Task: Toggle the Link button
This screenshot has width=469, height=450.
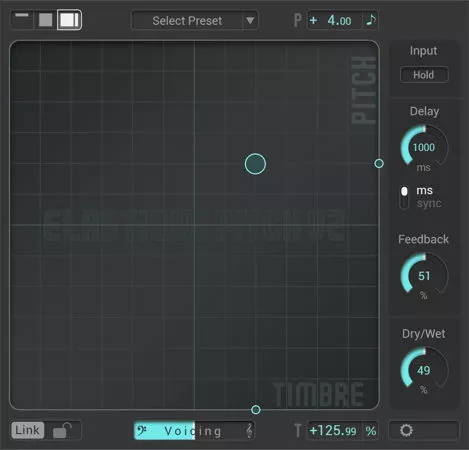Action: coord(27,430)
